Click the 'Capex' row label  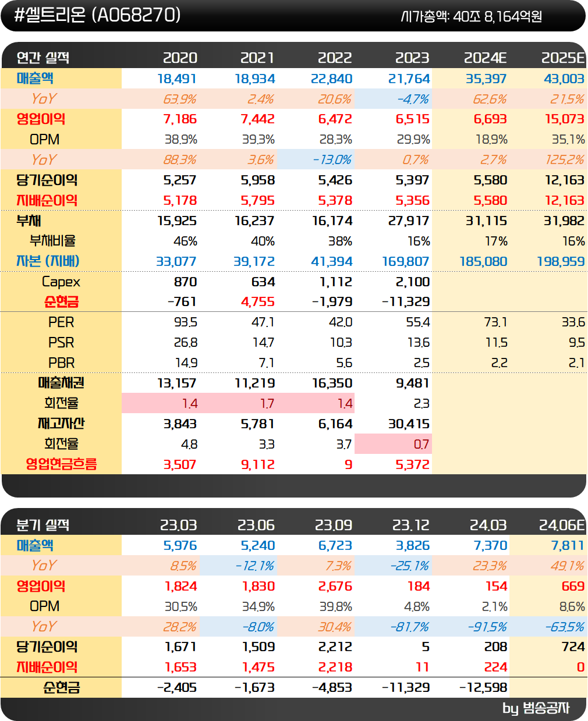[61, 282]
